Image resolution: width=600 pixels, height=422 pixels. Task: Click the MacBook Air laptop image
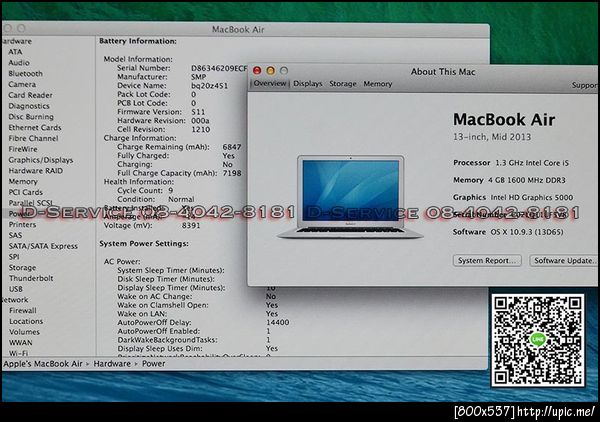coord(350,197)
